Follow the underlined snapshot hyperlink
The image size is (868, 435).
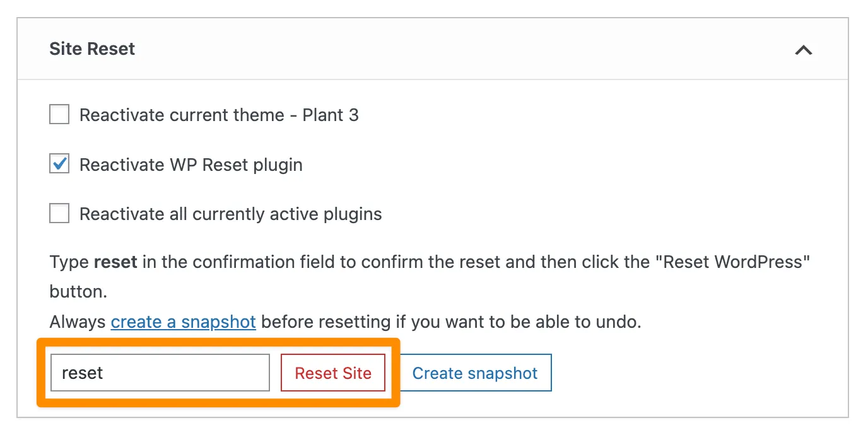(x=183, y=322)
